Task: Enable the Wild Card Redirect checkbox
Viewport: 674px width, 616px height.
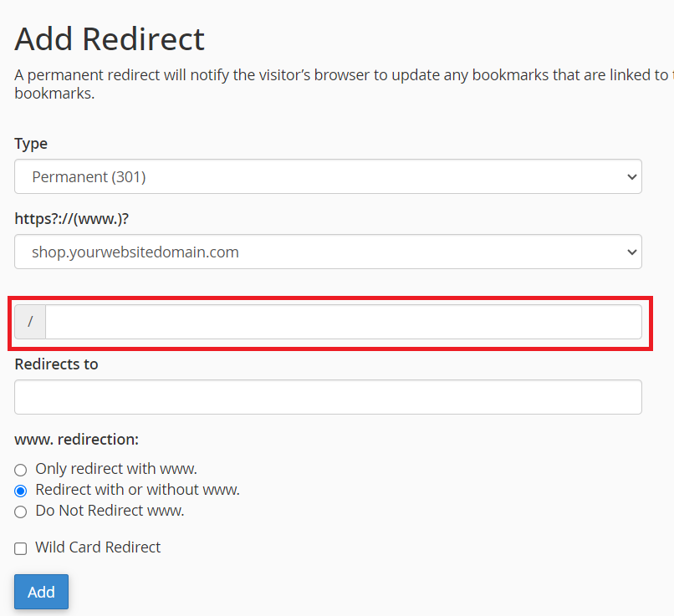Action: [x=21, y=548]
